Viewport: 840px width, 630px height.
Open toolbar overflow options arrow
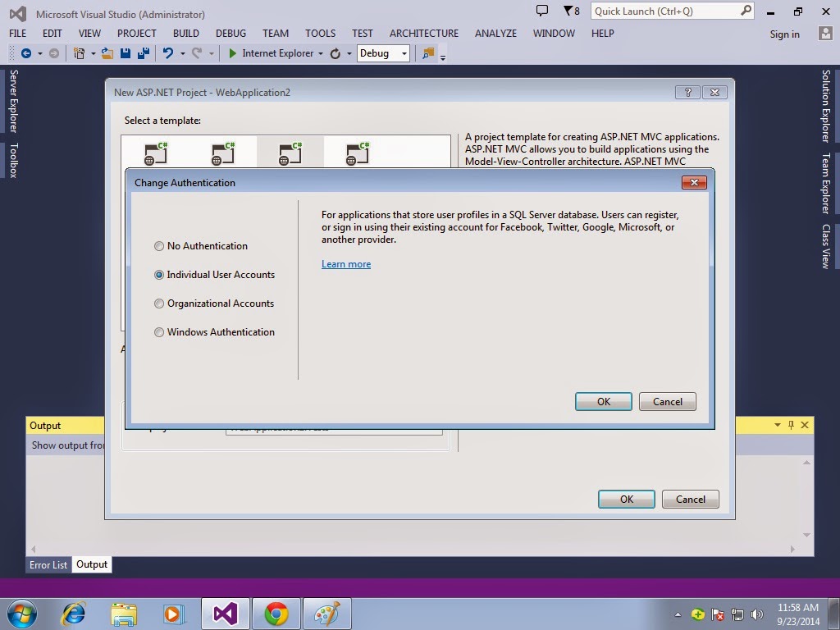(443, 57)
